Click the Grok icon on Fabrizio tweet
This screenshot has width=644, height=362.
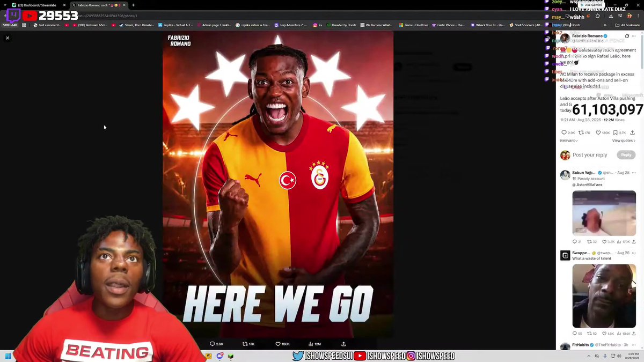click(x=627, y=36)
